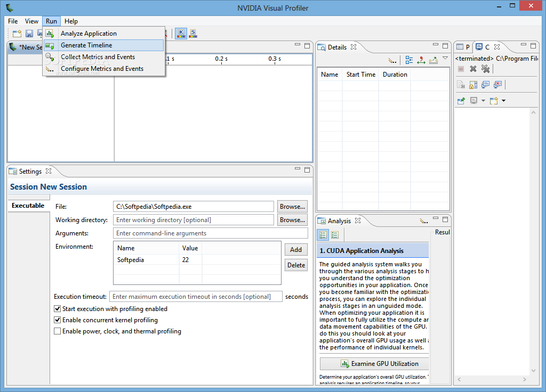Open the Help menu

[x=71, y=21]
